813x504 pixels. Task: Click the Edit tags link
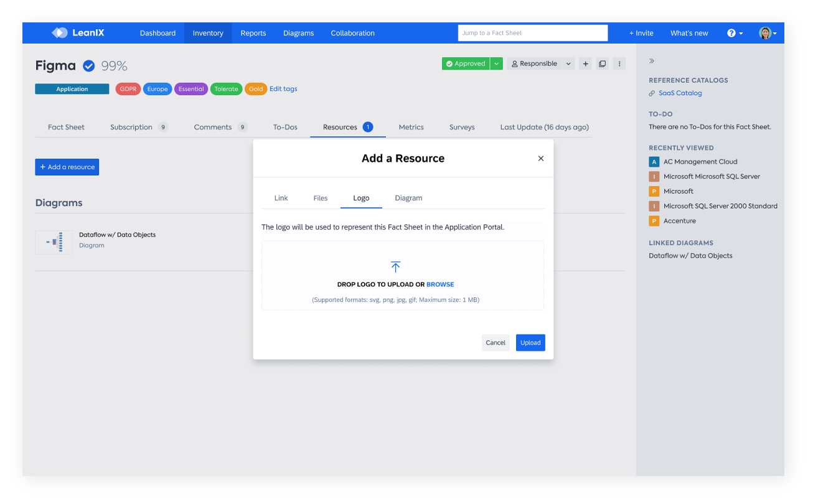tap(283, 89)
